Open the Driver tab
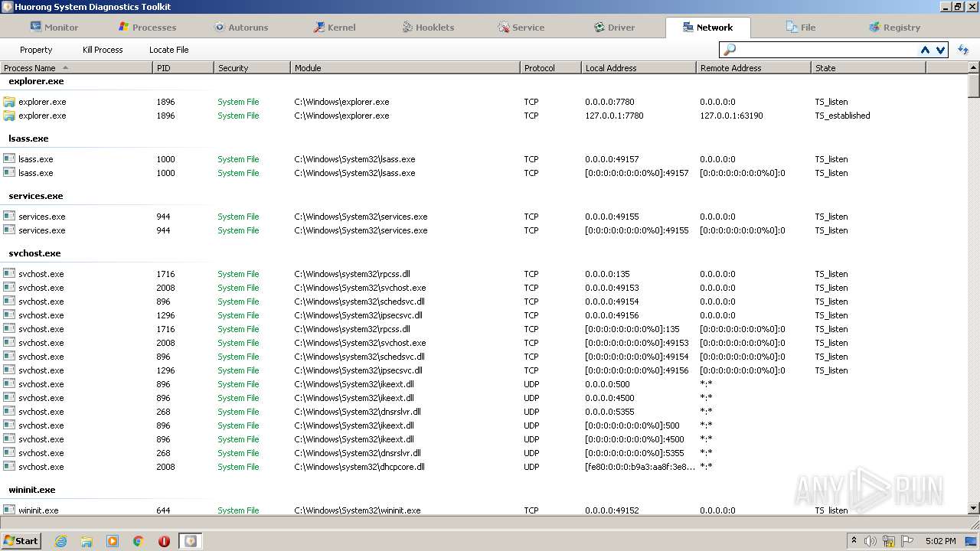980x551 pixels. (x=614, y=28)
